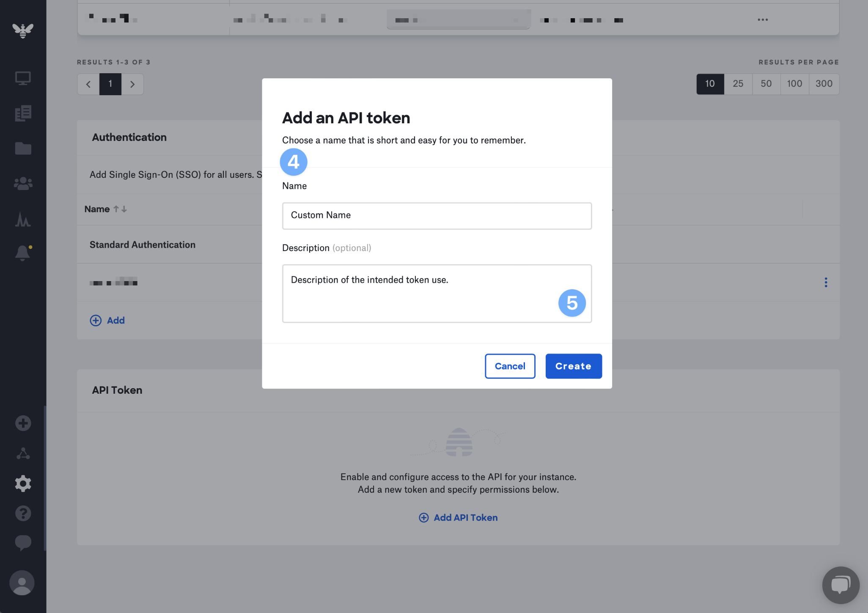Cancel the Add API token dialog
Screen dimensions: 868x613
click(x=510, y=366)
